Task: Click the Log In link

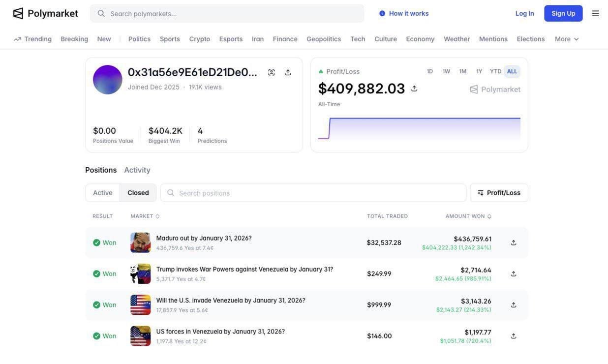Action: coord(524,13)
